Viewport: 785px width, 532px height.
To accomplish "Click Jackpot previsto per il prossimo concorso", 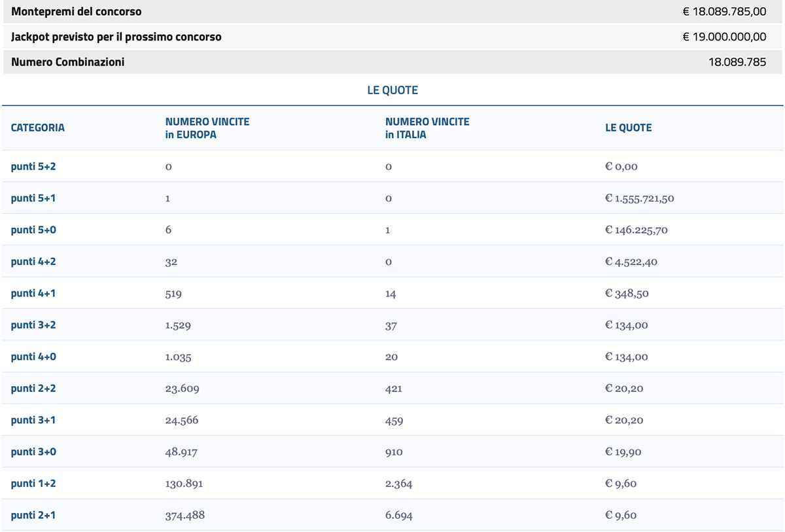I will pyautogui.click(x=116, y=37).
